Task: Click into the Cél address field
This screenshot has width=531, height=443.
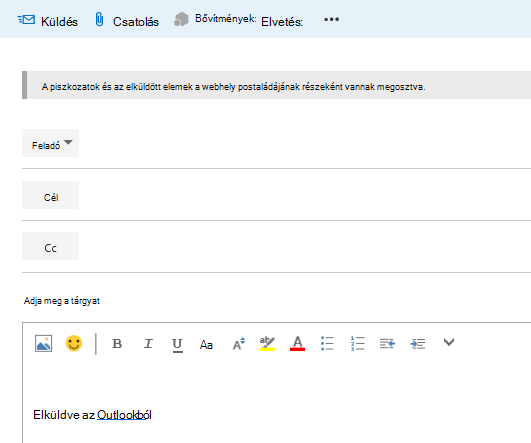Action: 305,195
